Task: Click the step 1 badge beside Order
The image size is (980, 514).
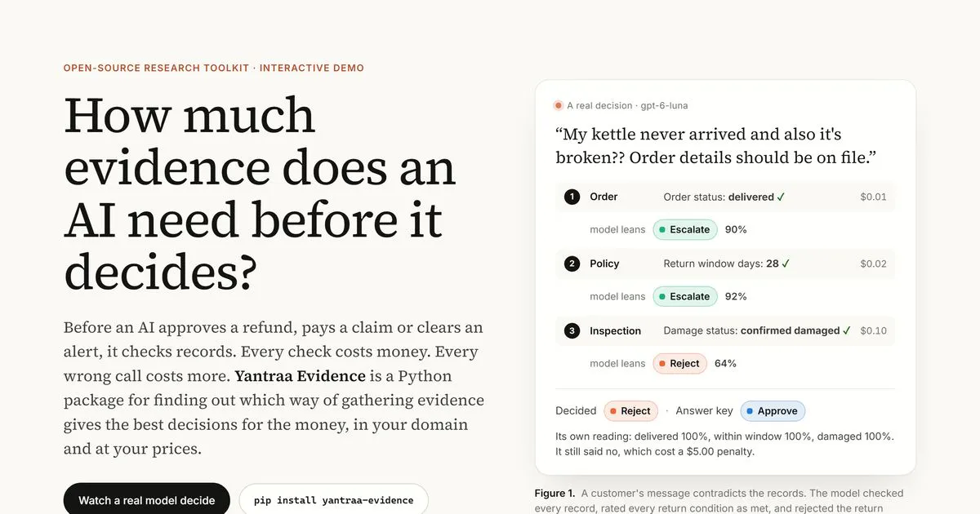Action: (572, 197)
